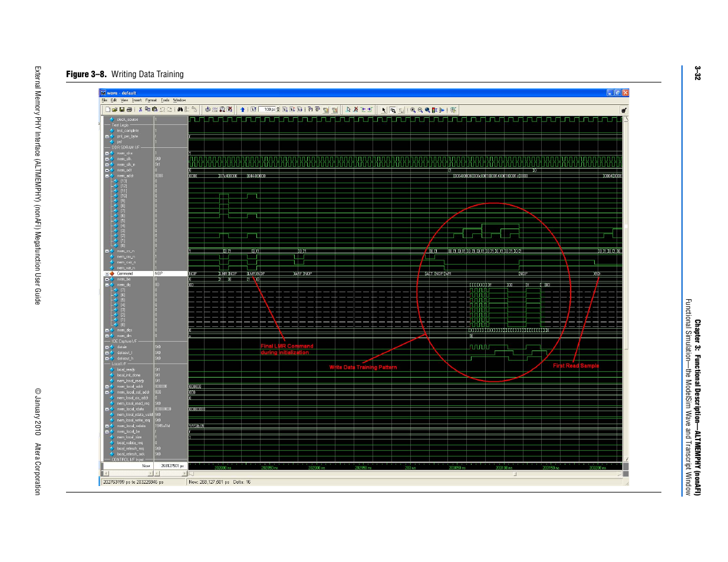This screenshot has height=562, width=728.
Task: Open the Find dialog via binoculars icon
Action: 179,110
